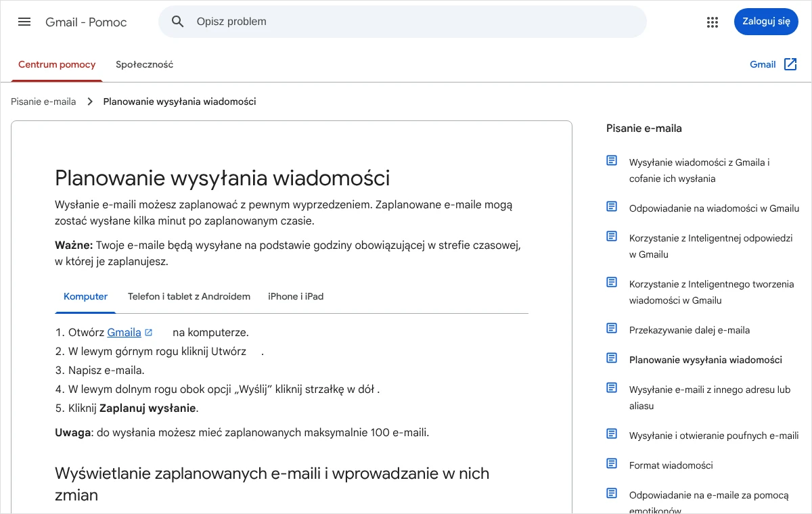Click document icon beside Korzystanie z Inteligentnej odpowiedzi
812x514 pixels.
pyautogui.click(x=612, y=236)
